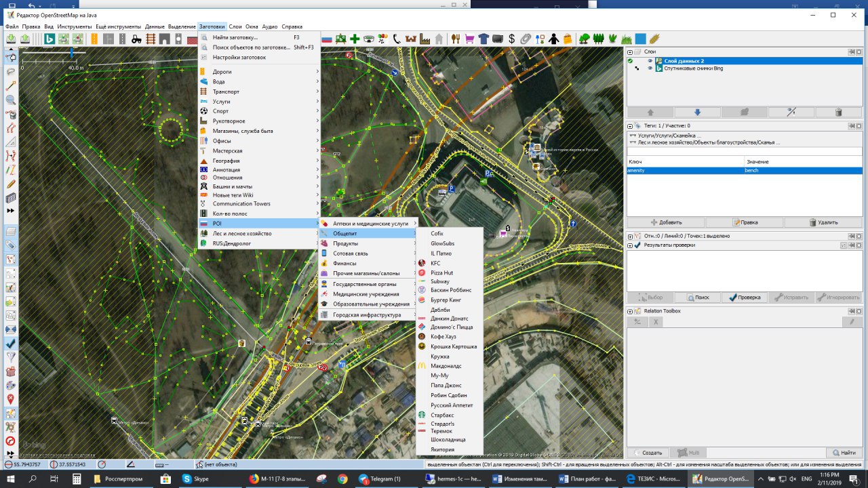This screenshot has height=488, width=868.
Task: Select the Макдоналдс preset
Action: [x=450, y=365]
